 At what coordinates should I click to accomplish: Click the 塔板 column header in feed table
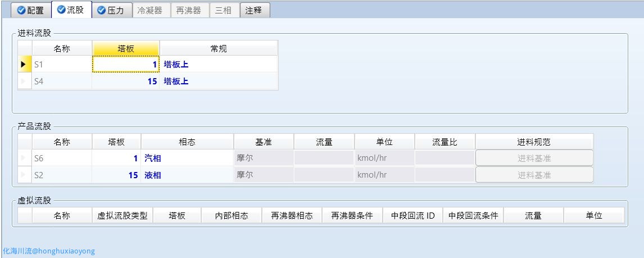point(126,49)
